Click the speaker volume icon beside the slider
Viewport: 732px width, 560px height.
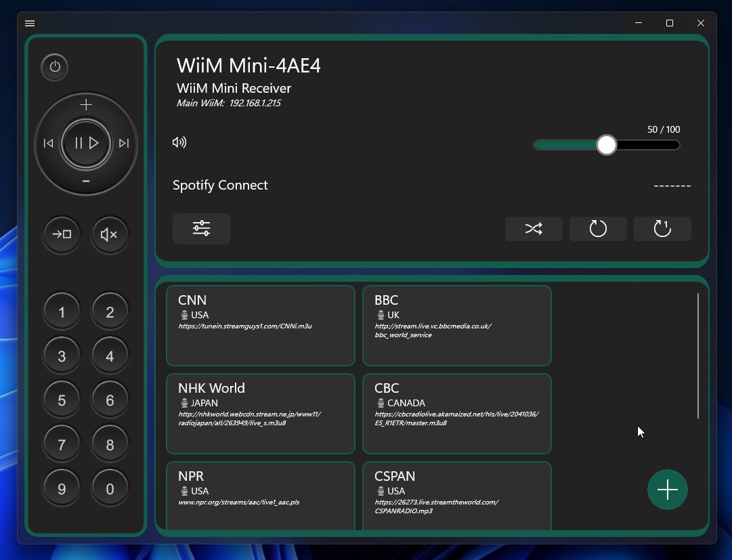pos(179,142)
